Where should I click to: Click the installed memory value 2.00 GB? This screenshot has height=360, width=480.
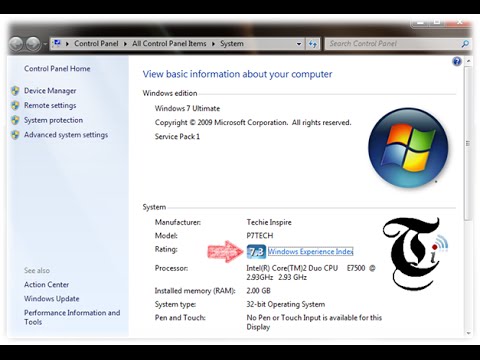[x=258, y=291]
